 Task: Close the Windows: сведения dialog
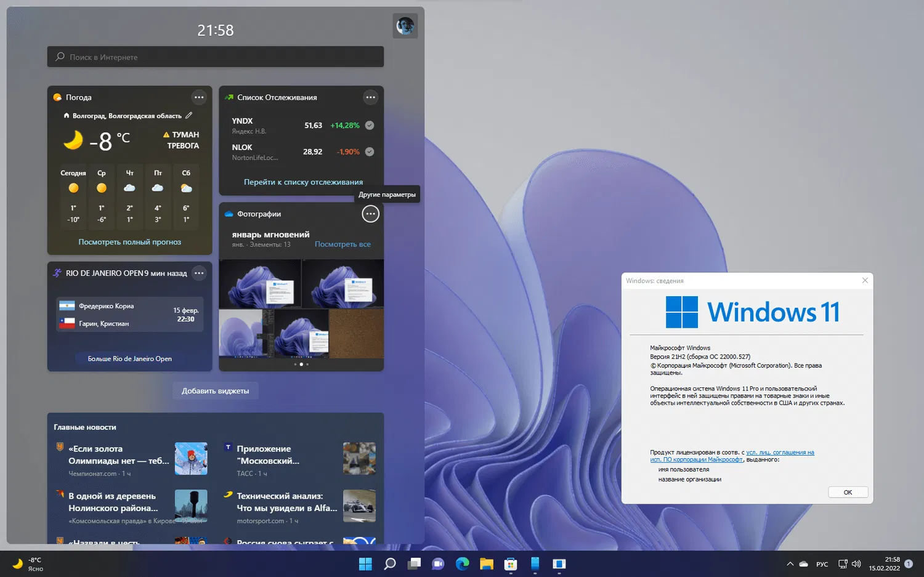[x=865, y=280]
